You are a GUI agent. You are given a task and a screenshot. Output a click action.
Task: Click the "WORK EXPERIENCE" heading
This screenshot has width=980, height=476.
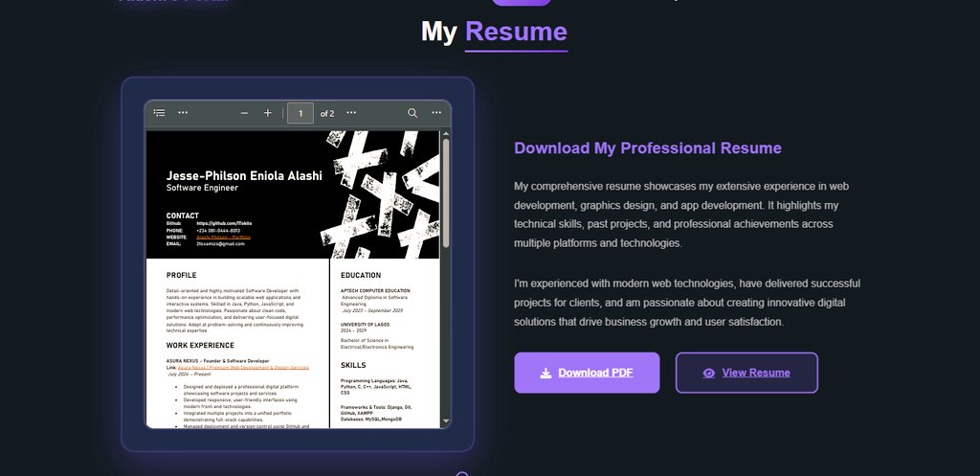click(x=200, y=346)
